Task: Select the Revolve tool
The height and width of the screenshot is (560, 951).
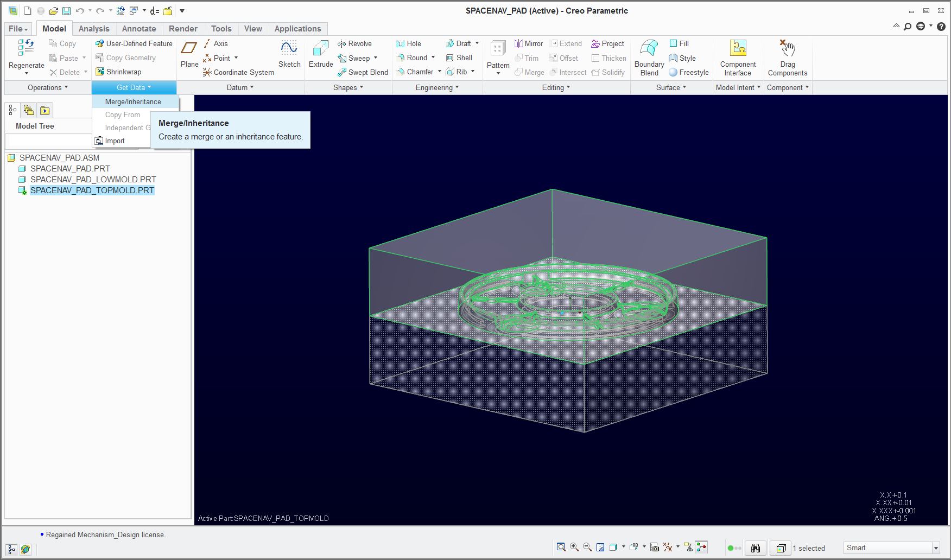Action: coord(354,43)
